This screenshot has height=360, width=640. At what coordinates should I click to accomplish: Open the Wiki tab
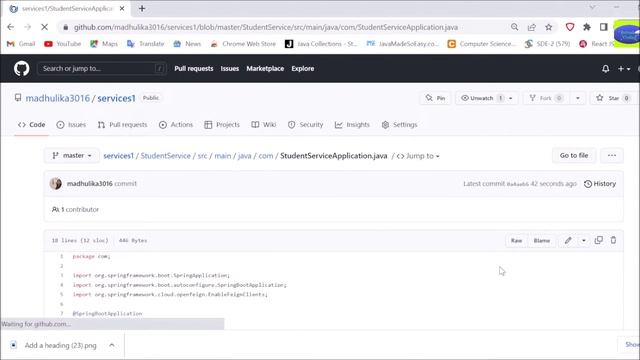264,124
